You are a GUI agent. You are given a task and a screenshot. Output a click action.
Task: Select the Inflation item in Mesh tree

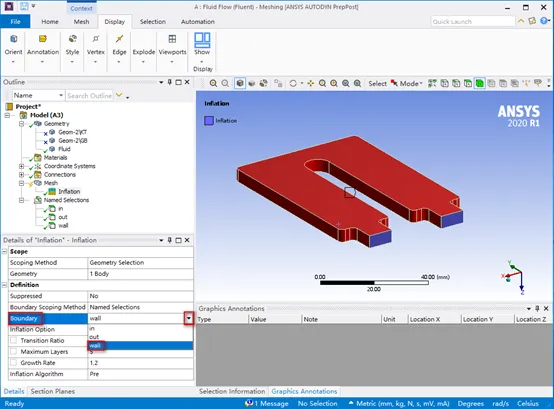coord(69,191)
